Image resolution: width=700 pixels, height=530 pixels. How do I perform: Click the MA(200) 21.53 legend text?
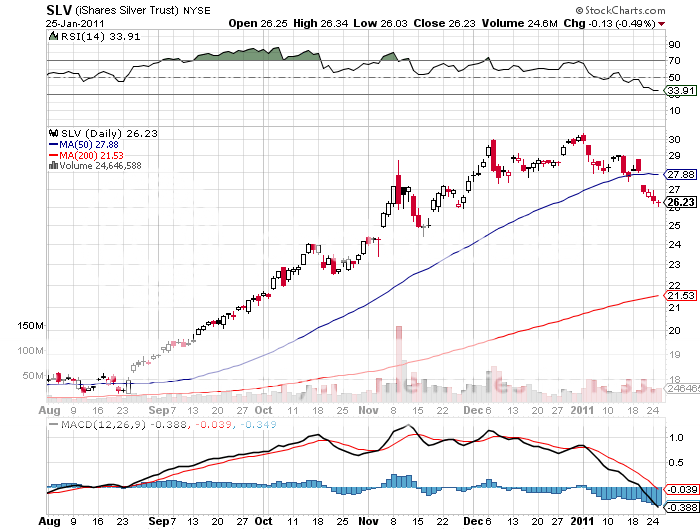tap(92, 155)
